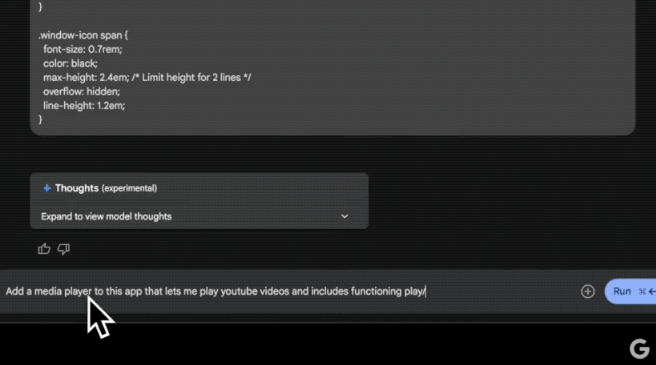Viewport: 656px width, 365px height.
Task: Click the 'overflow: hidden;' code line
Action: 82,92
